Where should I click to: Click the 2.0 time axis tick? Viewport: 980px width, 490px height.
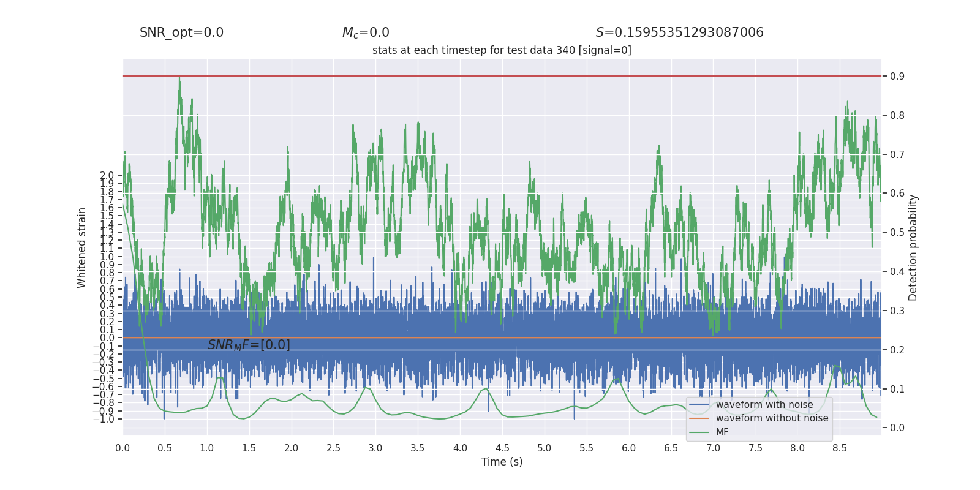coord(292,448)
